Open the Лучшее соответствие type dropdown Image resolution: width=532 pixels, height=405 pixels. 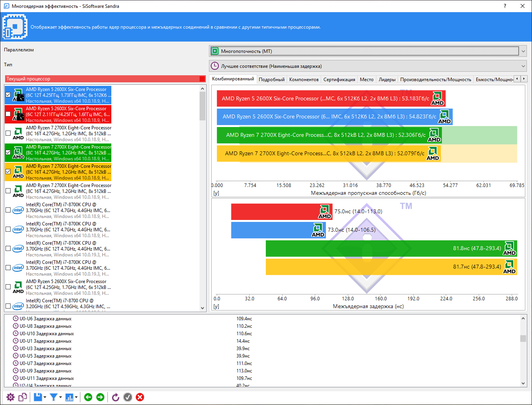pos(368,66)
